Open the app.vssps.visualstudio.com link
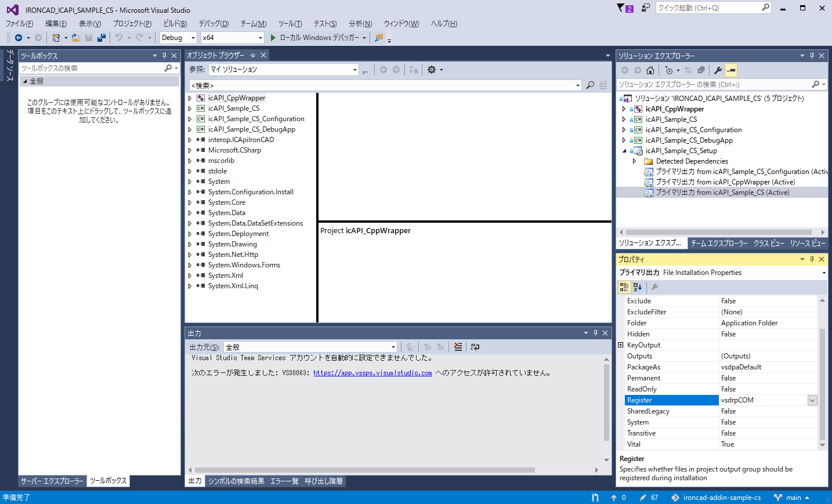The height and width of the screenshot is (504, 832). tap(372, 373)
